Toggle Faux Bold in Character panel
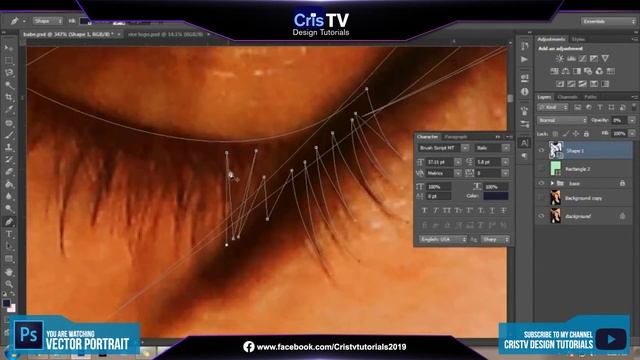 point(424,211)
